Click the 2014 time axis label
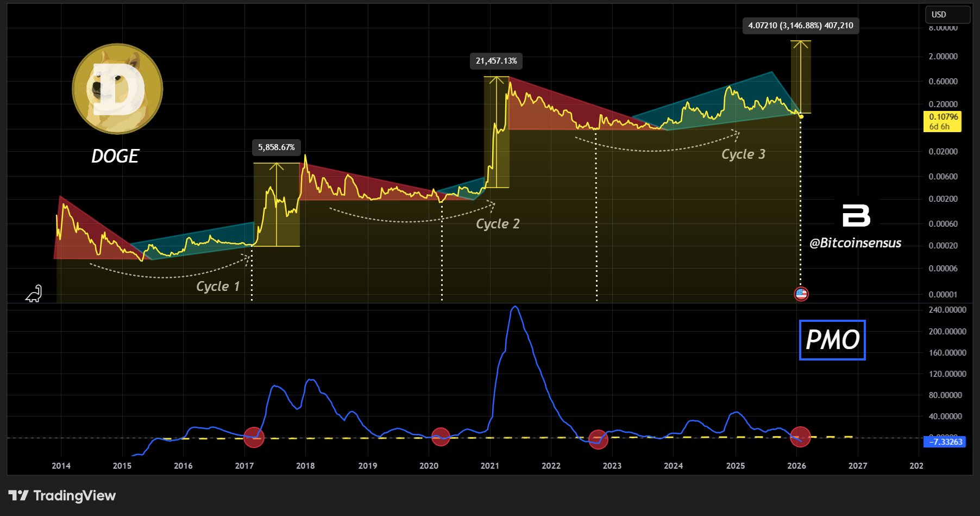 [61, 466]
